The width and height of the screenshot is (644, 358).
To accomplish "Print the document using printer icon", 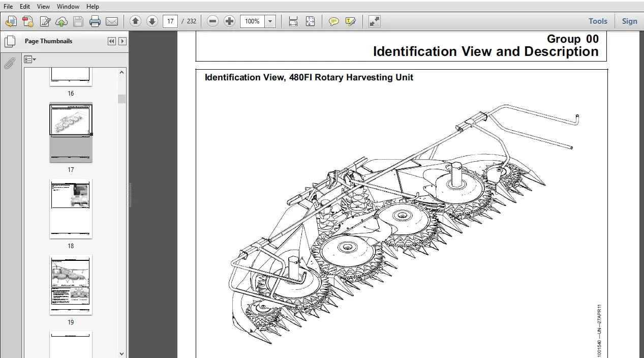I will (95, 21).
